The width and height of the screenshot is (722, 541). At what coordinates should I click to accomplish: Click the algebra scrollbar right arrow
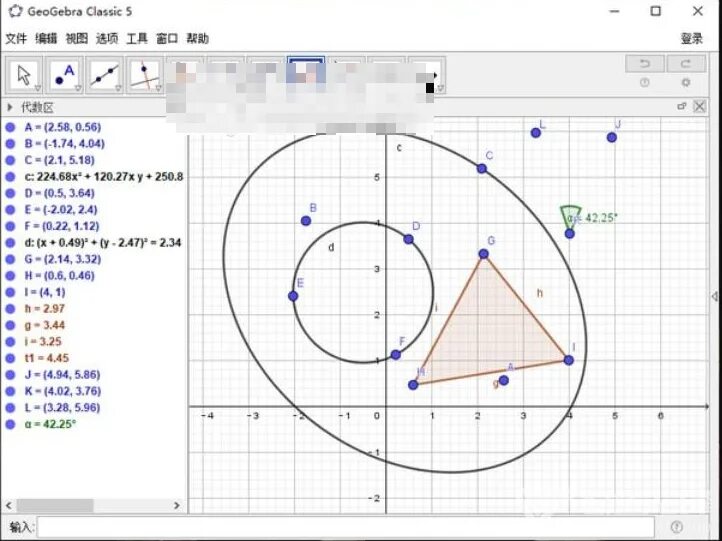[176, 505]
